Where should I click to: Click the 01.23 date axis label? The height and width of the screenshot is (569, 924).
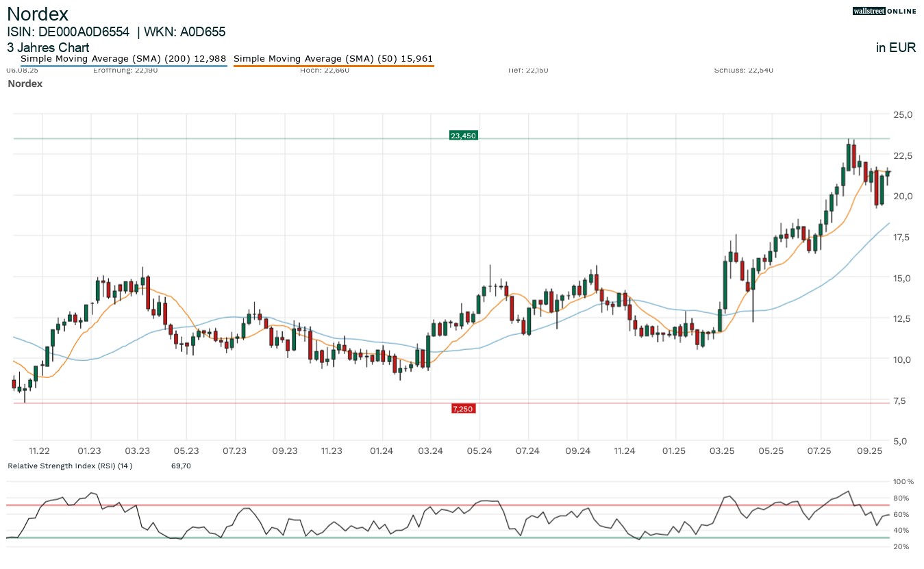89,451
